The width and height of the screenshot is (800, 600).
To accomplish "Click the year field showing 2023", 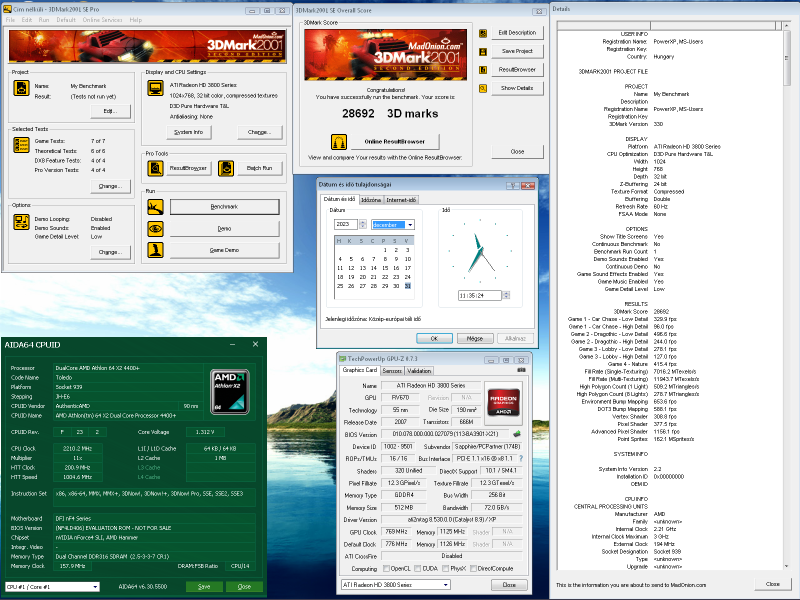I will coord(345,224).
